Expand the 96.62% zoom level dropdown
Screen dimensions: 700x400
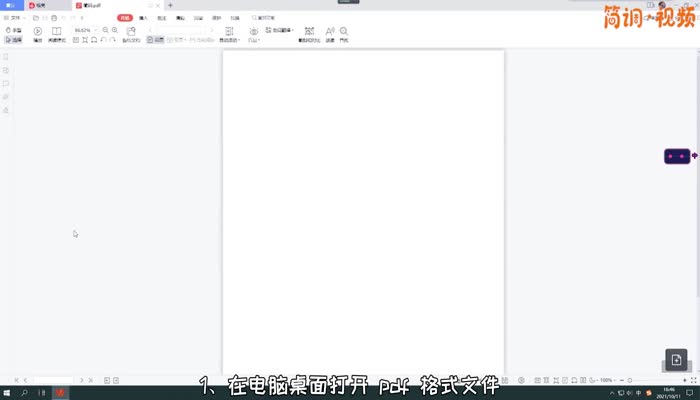point(97,31)
